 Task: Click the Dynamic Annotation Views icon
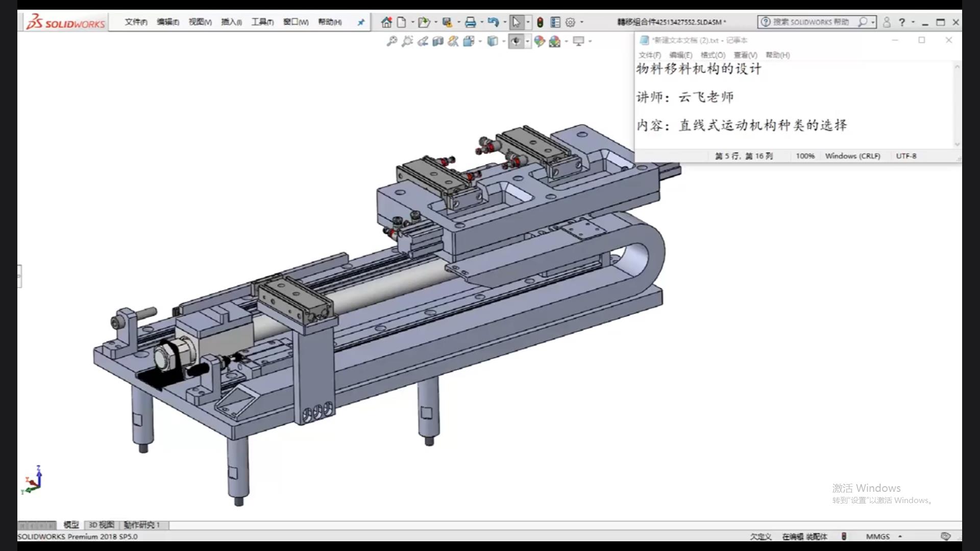point(453,41)
